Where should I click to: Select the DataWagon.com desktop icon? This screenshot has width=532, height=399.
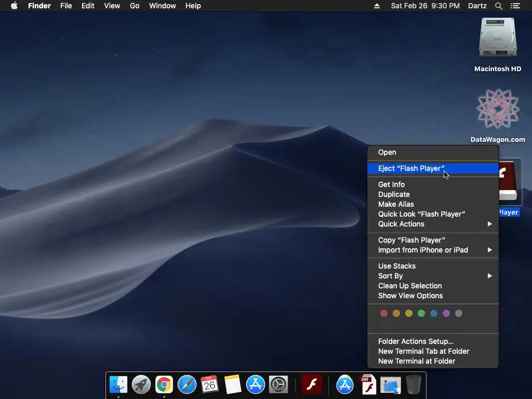click(498, 109)
